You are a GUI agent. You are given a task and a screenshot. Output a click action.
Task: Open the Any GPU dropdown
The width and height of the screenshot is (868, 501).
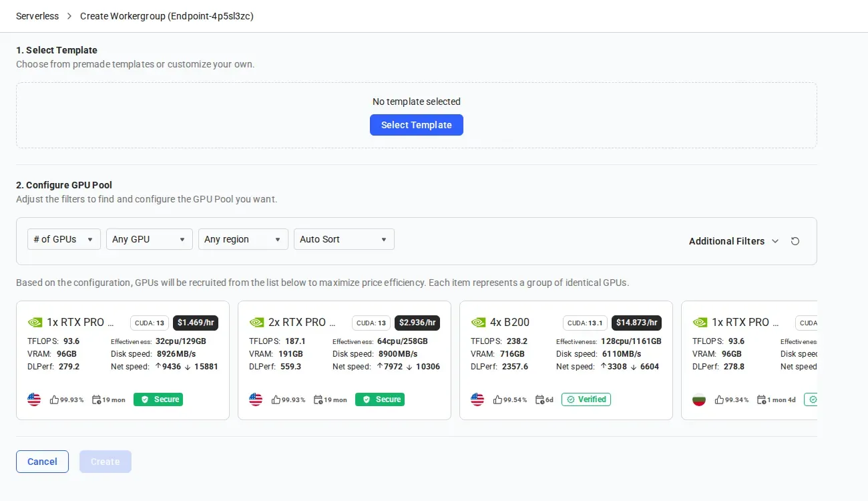tap(150, 239)
